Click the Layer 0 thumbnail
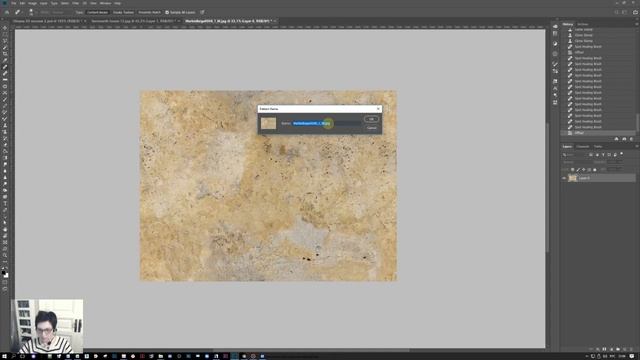640x360 pixels. pyautogui.click(x=573, y=178)
